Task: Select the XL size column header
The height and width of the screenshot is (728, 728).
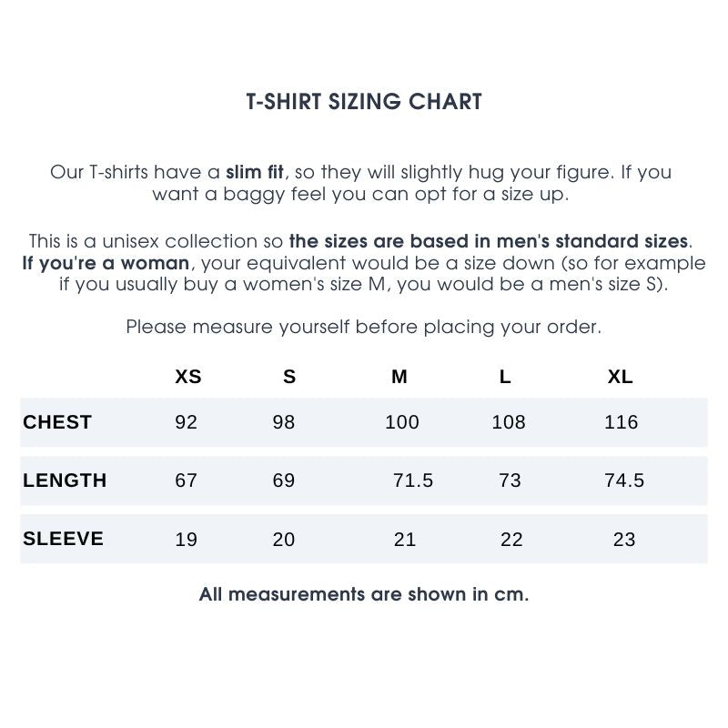Action: 621,377
